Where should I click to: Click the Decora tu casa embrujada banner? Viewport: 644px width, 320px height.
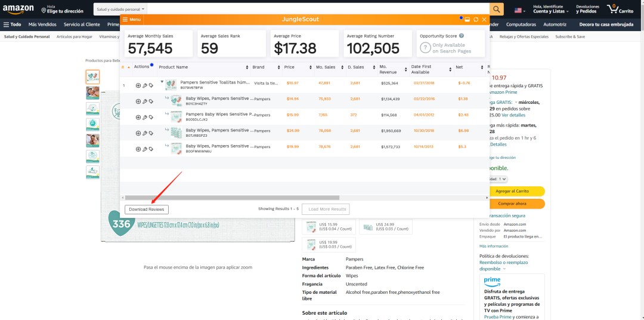point(606,24)
